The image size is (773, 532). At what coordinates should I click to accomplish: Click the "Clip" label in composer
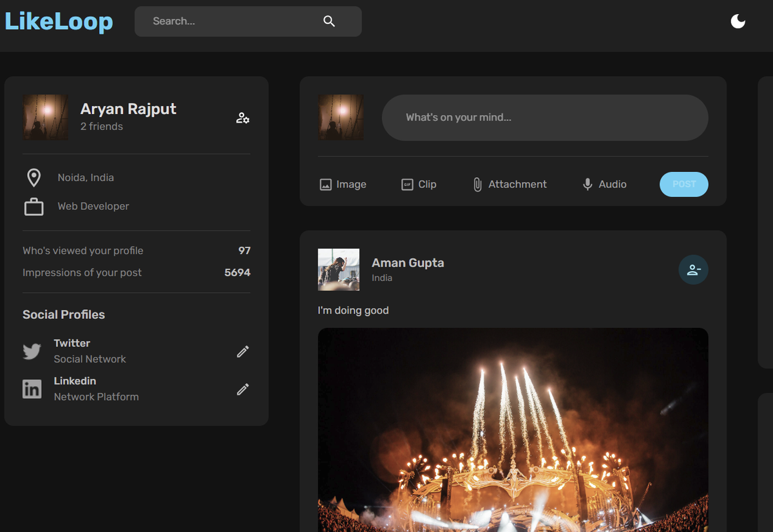pyautogui.click(x=427, y=184)
